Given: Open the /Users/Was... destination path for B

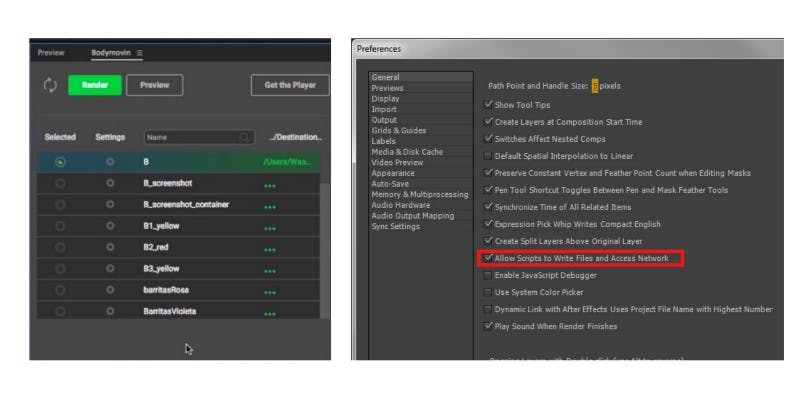Looking at the screenshot, I should [x=286, y=162].
